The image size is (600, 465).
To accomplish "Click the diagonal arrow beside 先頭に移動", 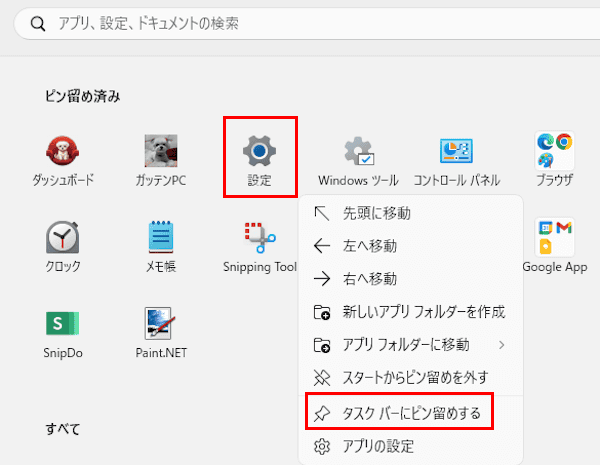I will click(x=322, y=214).
